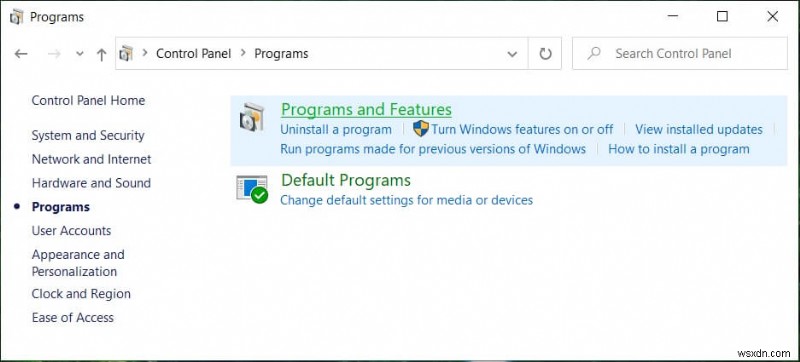The image size is (800, 362).
Task: Click the Default Programs icon
Action: point(252,189)
